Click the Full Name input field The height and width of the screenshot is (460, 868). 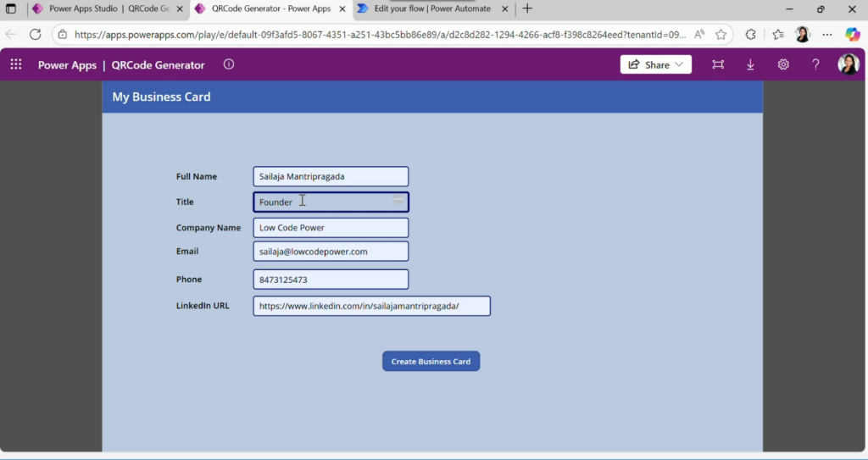click(331, 176)
